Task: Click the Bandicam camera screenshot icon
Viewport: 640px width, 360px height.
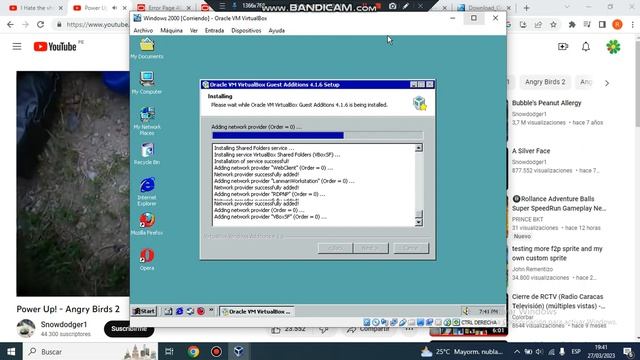Action: click(392, 6)
